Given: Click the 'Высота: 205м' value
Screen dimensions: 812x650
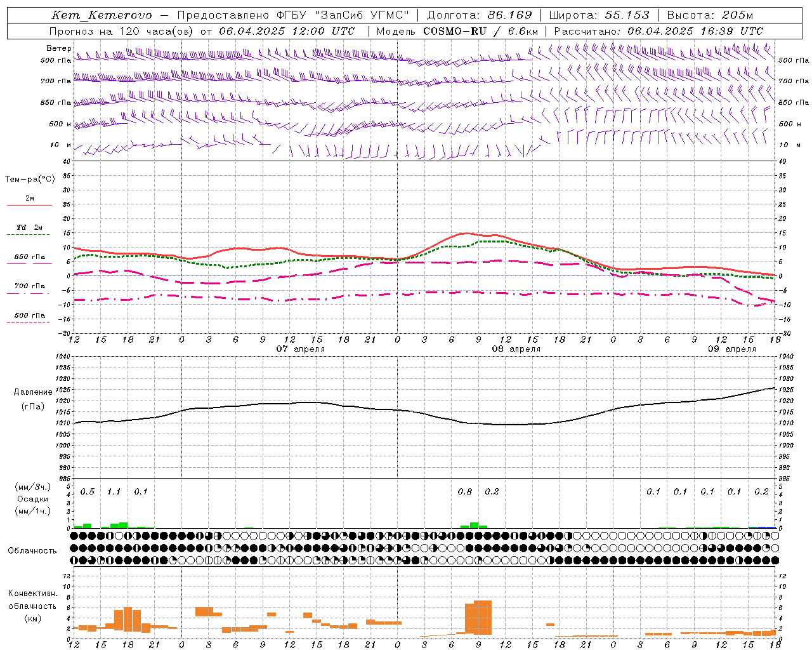Looking at the screenshot, I should [710, 15].
